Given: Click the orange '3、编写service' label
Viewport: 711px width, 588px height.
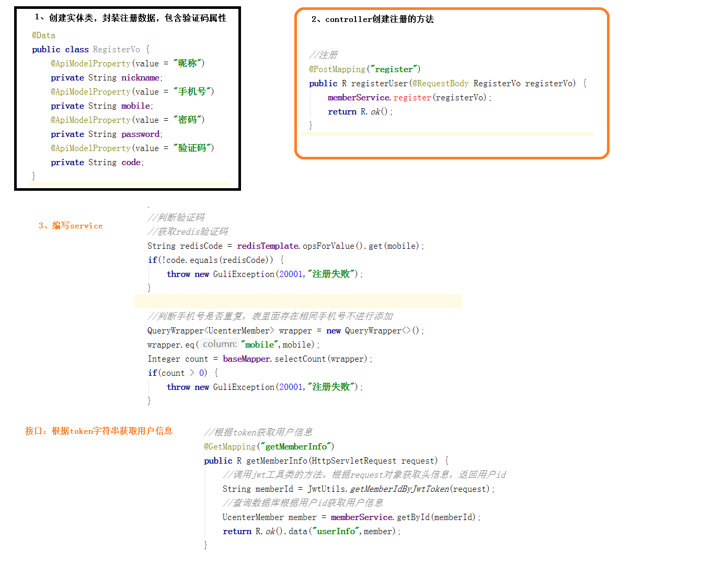Looking at the screenshot, I should tap(71, 226).
